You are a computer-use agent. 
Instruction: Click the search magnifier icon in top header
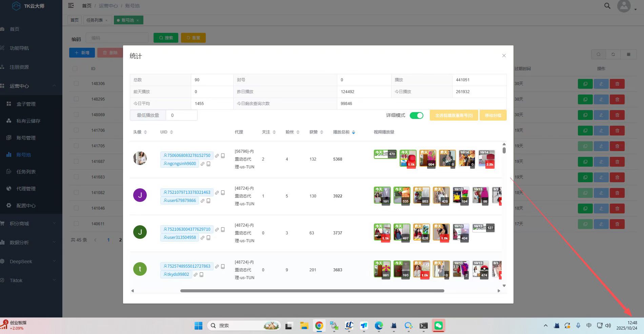pyautogui.click(x=607, y=6)
